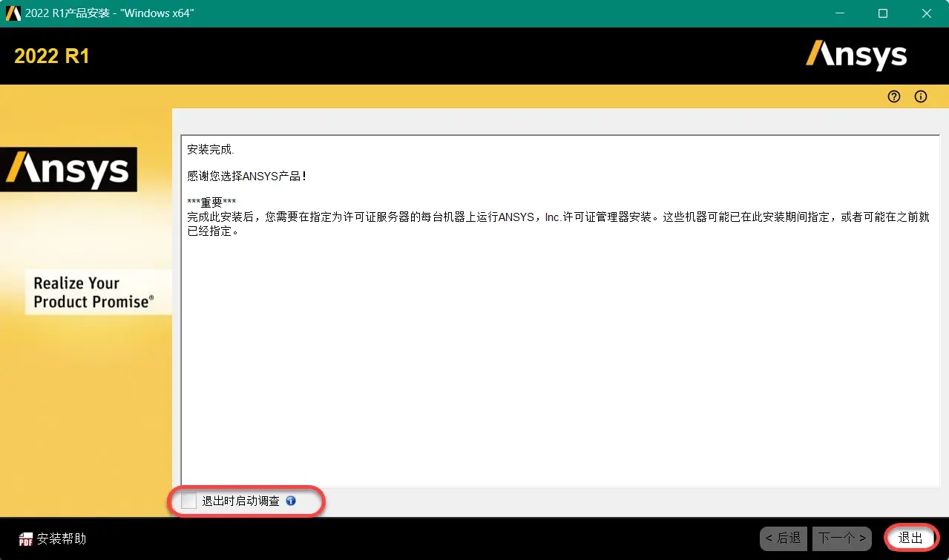This screenshot has height=560, width=949.
Task: Click the 退出 exit button
Action: (x=911, y=538)
